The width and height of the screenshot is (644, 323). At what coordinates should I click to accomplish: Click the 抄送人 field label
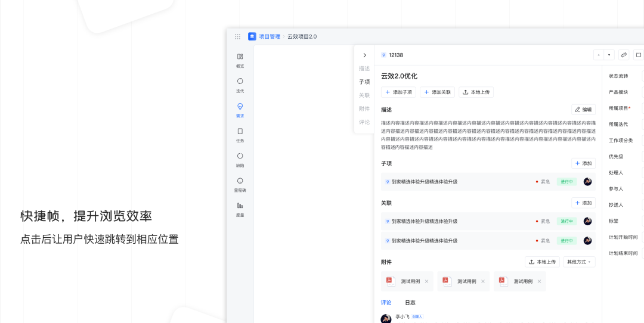616,205
